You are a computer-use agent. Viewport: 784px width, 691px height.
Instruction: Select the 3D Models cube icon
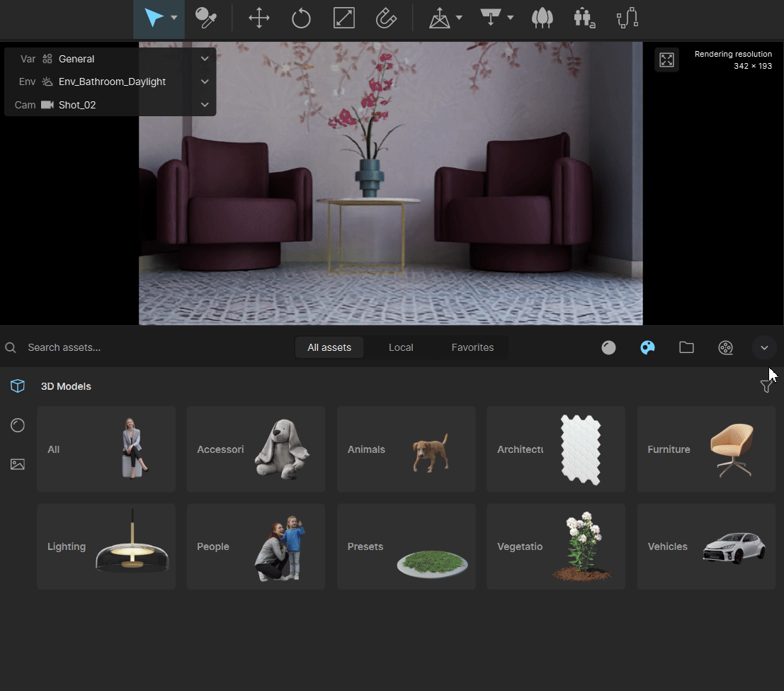(18, 386)
